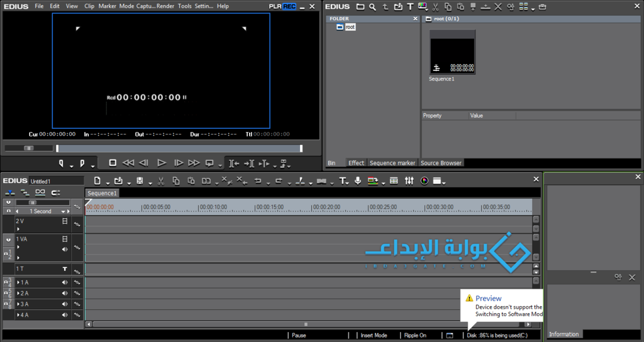Toggle title mute on the 1 T track

(65, 269)
